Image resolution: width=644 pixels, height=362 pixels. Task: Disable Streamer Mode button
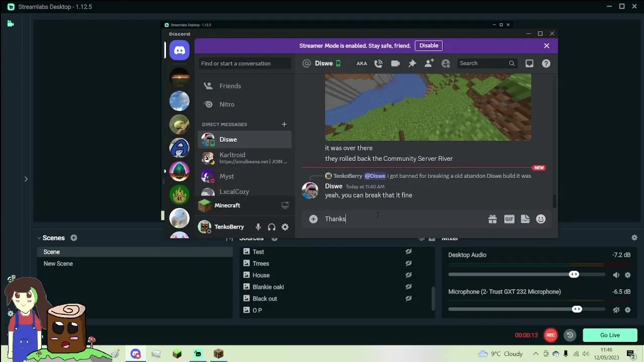click(x=429, y=45)
